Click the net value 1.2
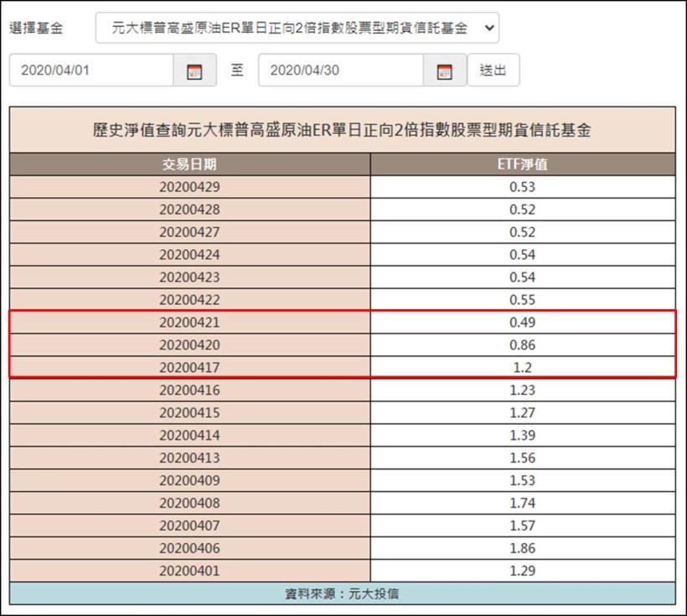 click(x=523, y=368)
